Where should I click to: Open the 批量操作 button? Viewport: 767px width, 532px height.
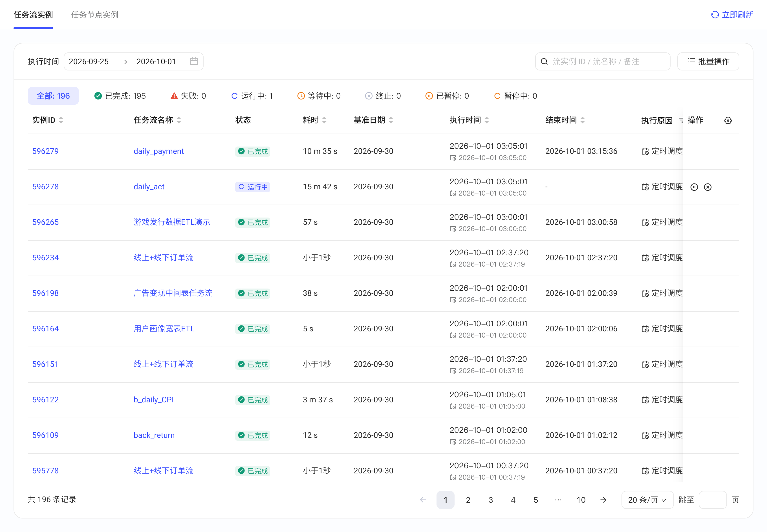[x=708, y=61]
